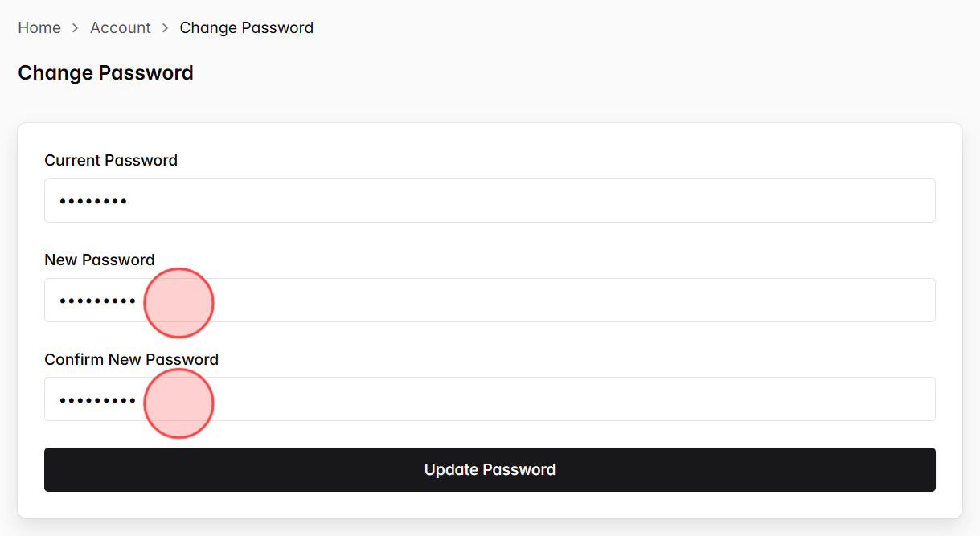Click the Change Password page heading
This screenshot has height=536, width=980.
pos(105,72)
